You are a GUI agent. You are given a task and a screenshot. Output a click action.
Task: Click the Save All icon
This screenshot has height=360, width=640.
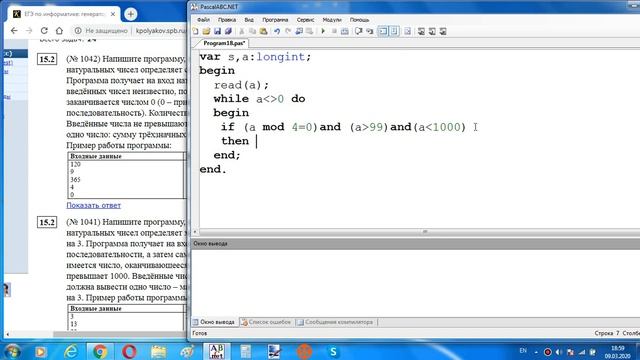(228, 31)
